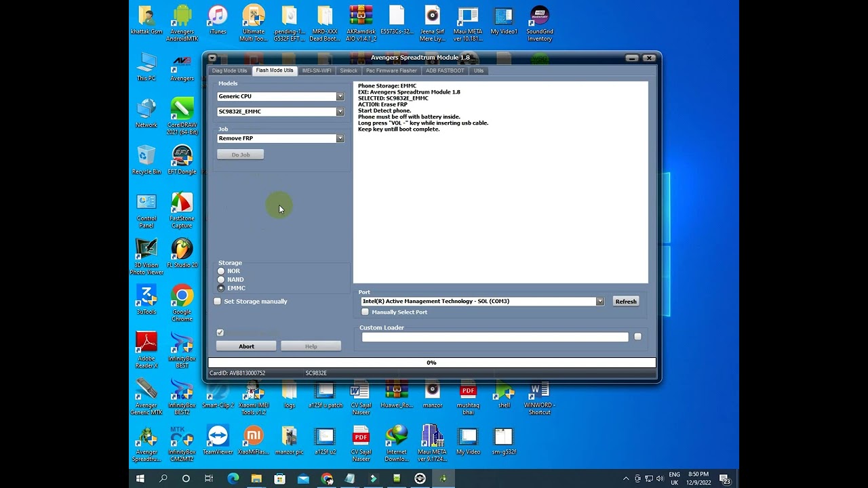Refresh the port list
Viewport: 868px width, 488px height.
(626, 301)
